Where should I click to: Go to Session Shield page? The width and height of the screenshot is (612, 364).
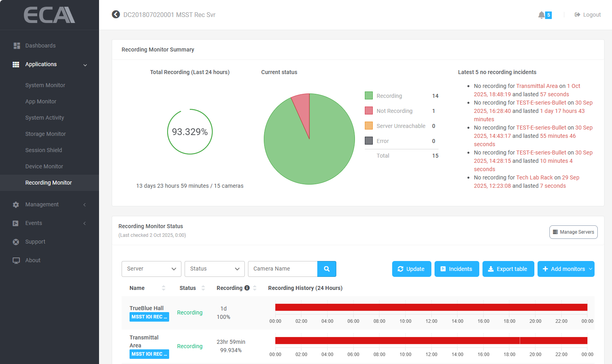point(44,150)
